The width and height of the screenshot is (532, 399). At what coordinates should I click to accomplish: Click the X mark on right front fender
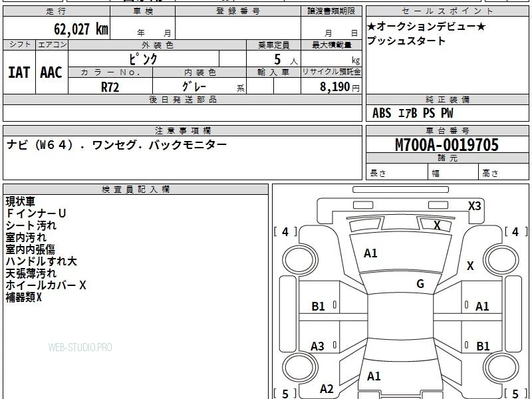pyautogui.click(x=470, y=266)
